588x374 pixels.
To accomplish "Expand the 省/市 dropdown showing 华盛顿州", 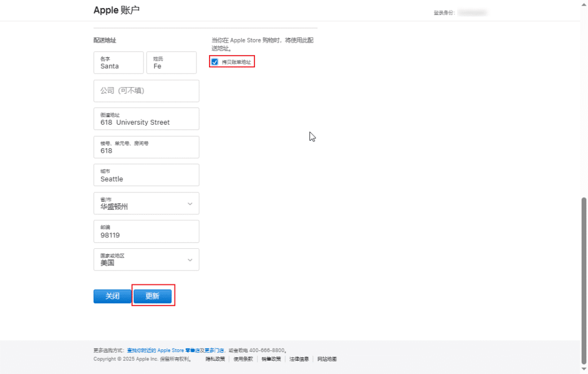I will pyautogui.click(x=146, y=203).
